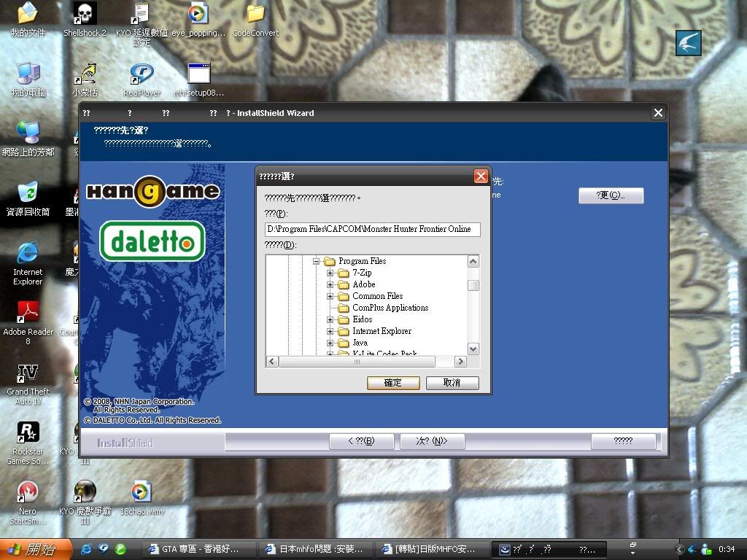Open 我的電腦 desktop icon
747x560 pixels.
(28, 79)
